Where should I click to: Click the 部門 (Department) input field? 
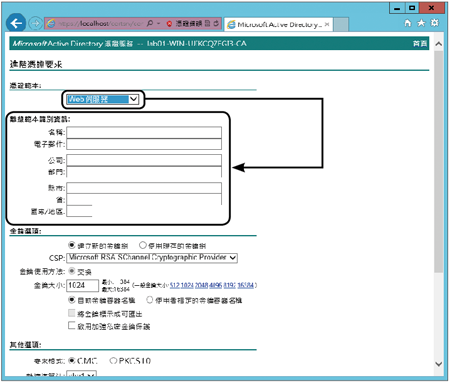point(144,172)
